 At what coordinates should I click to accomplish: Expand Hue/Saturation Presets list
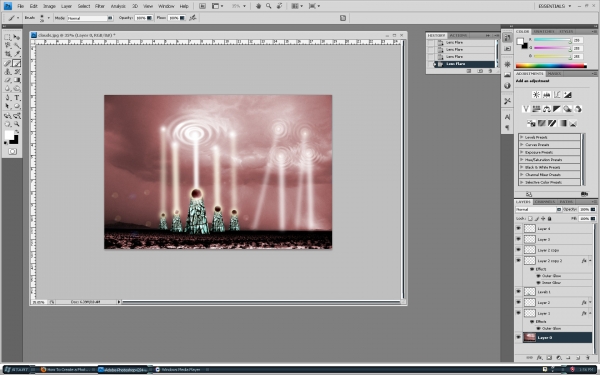tap(522, 160)
